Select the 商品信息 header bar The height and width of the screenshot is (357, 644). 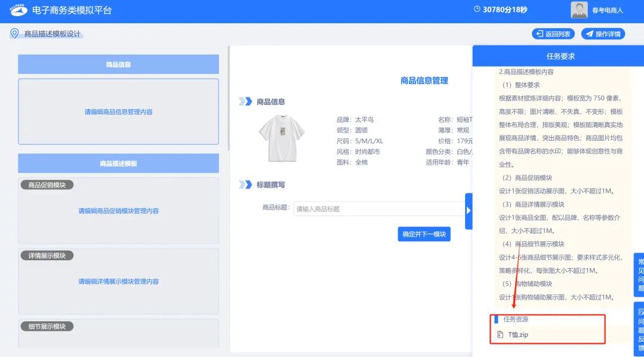[x=118, y=64]
